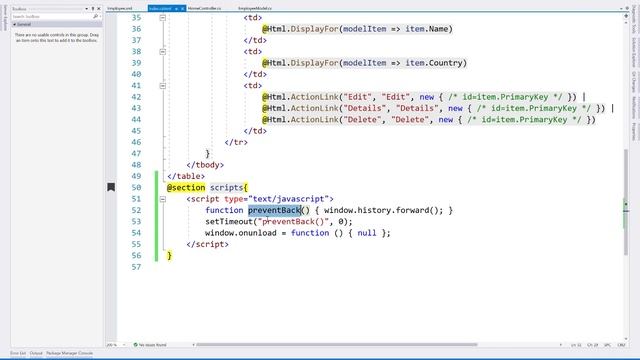Click the Toolbox search magnifier icon
The width and height of the screenshot is (640, 360).
click(96, 16)
